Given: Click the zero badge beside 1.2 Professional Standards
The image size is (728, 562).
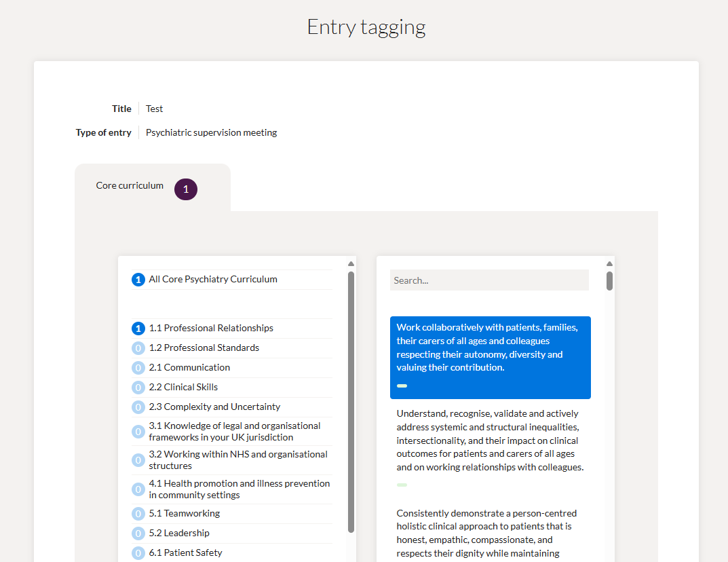Looking at the screenshot, I should (138, 348).
